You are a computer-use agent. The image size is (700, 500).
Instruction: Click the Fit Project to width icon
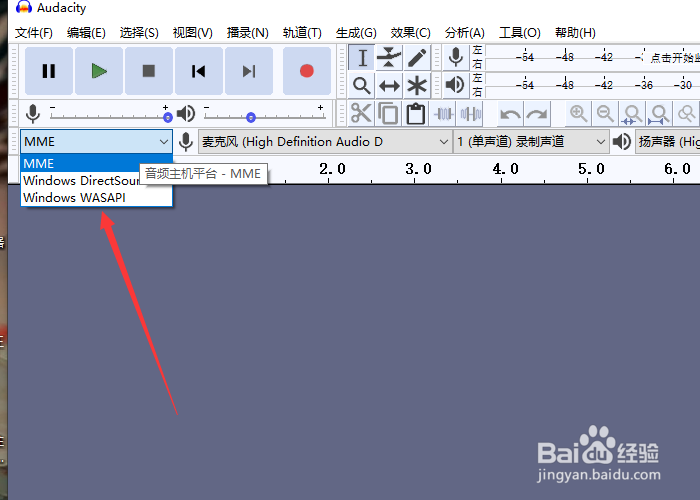coord(659,113)
